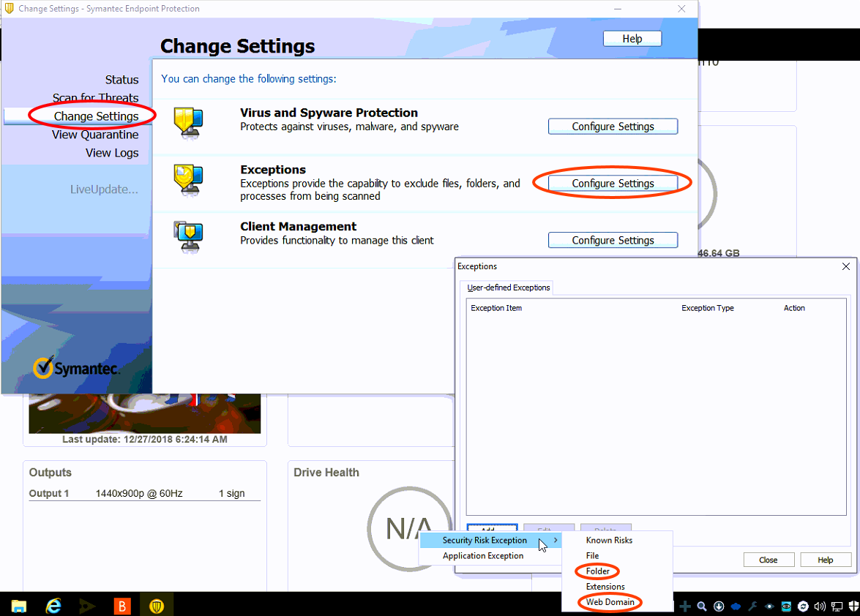Screen dimensions: 860x616
Task: Select Folder from the exception submenu
Action: tap(597, 571)
